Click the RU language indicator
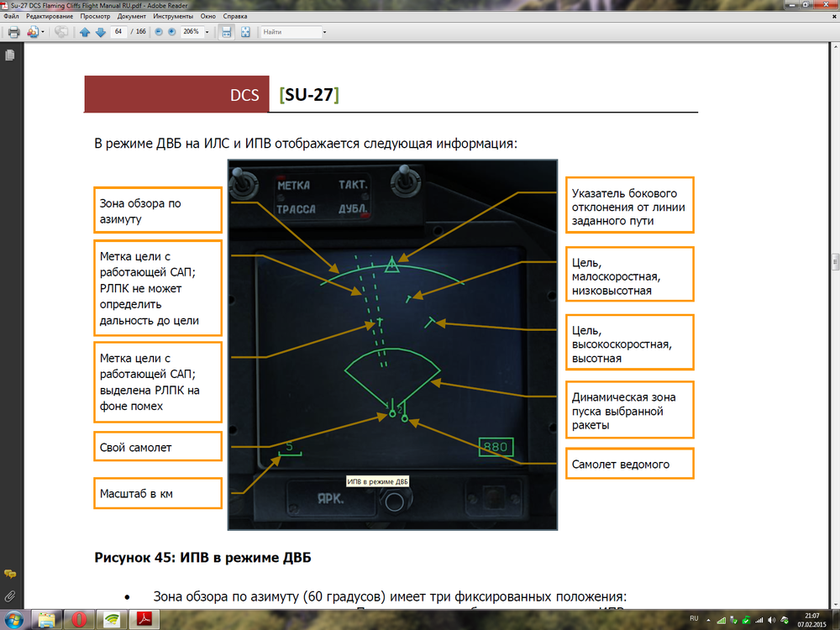Image resolution: width=840 pixels, height=630 pixels. [x=695, y=619]
